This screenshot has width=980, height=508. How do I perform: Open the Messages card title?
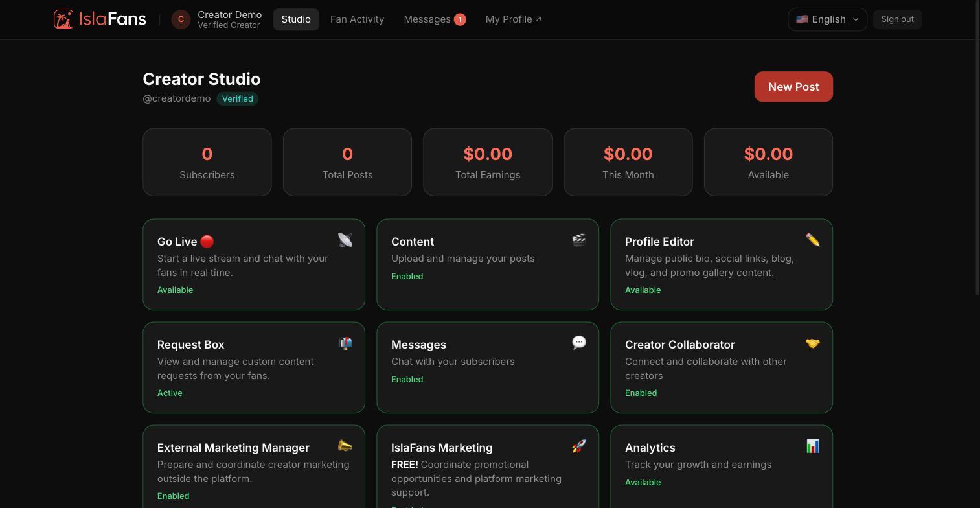[418, 345]
